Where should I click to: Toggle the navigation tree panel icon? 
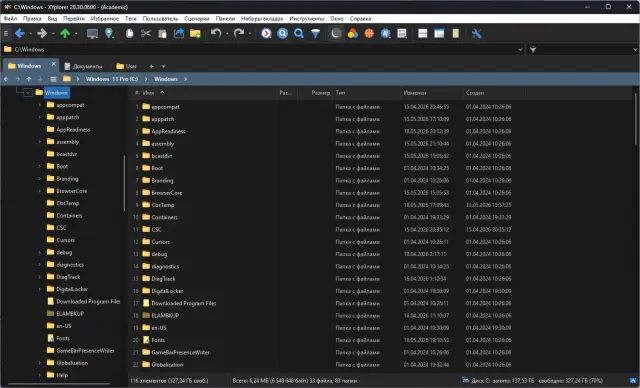click(x=439, y=33)
